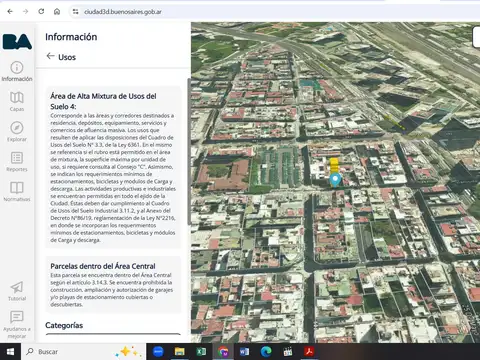
Task: Open Ayudanos a mejorar feedback
Action: click(17, 324)
